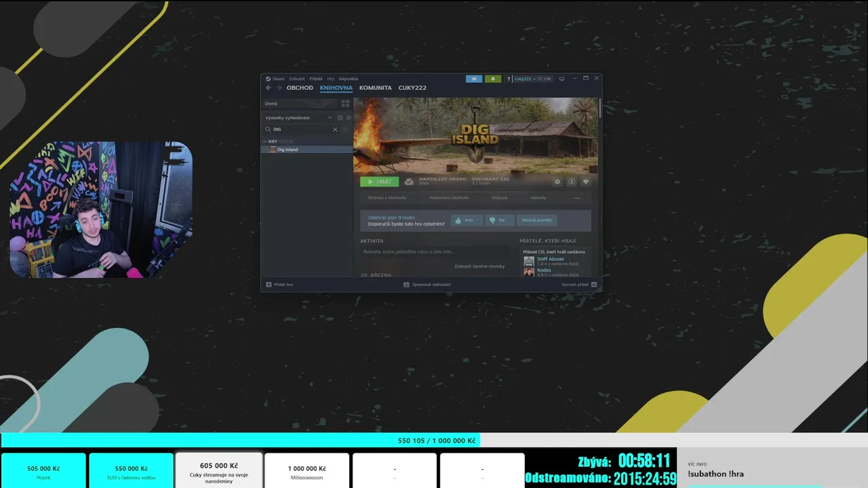Screen dimensions: 868x488
Task: Add Dig Island to favorites with heart
Action: click(586, 182)
